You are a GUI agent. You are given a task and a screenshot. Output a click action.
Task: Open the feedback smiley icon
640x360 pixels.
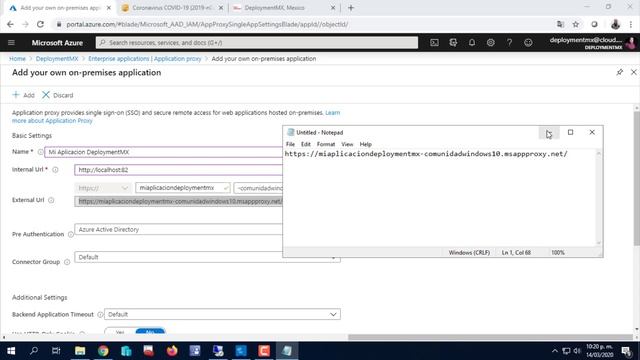tap(528, 42)
